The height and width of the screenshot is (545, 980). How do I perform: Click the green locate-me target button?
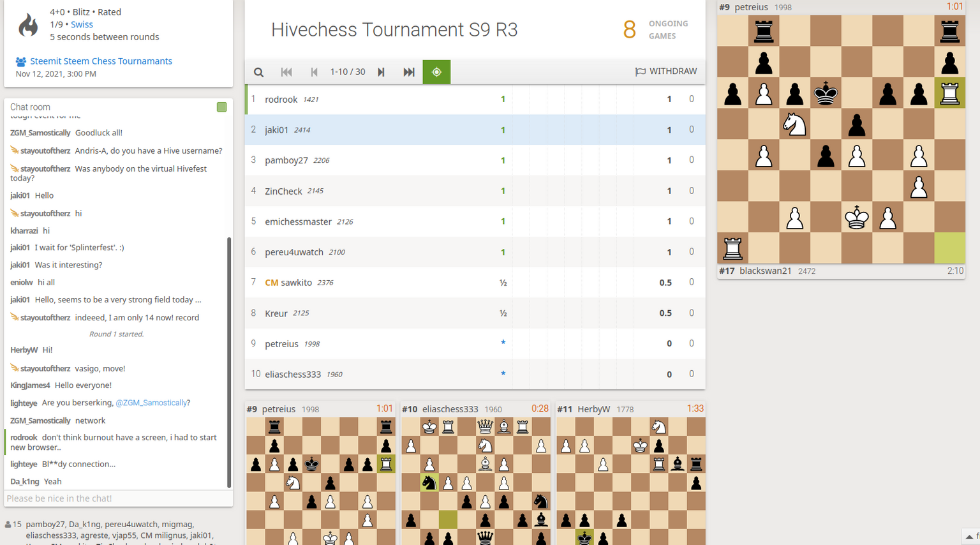[x=436, y=72]
